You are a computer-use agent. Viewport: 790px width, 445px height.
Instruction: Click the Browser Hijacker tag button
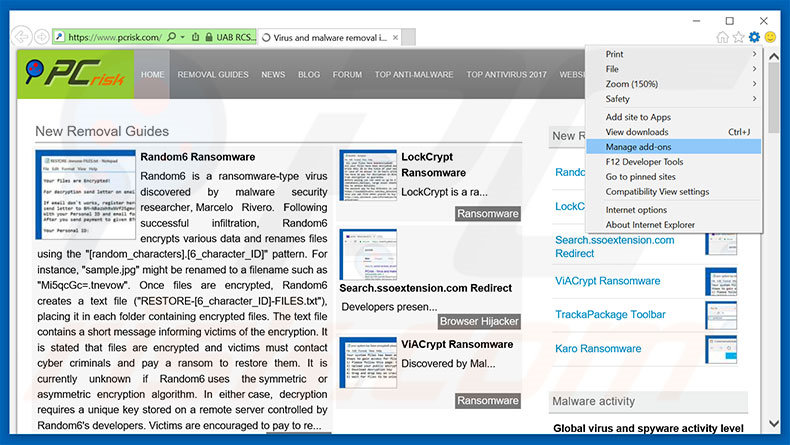coord(480,321)
